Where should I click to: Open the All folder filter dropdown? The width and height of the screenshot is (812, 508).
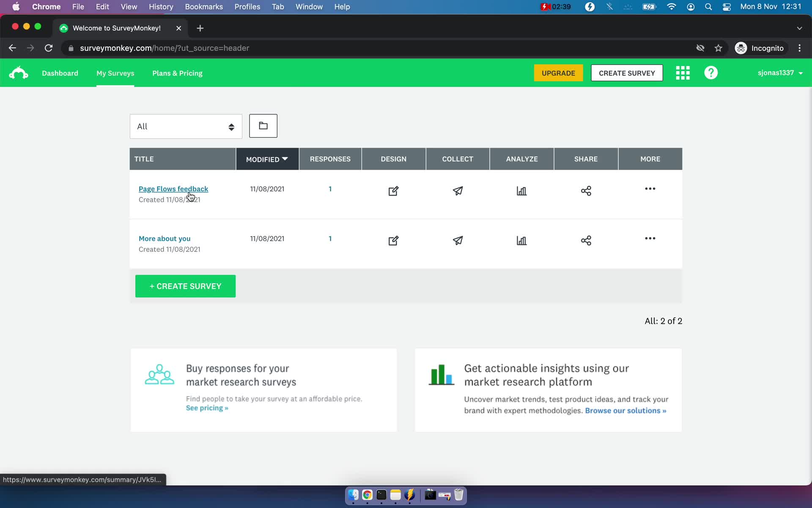coord(186,126)
